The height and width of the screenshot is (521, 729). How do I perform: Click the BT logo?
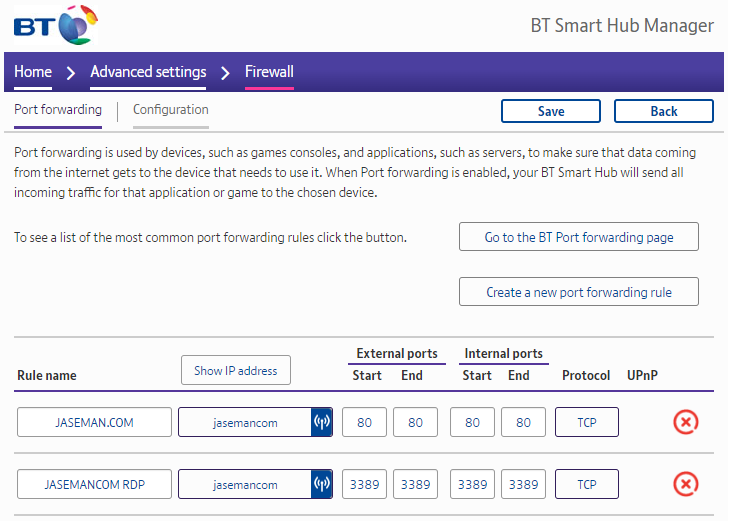(x=57, y=25)
